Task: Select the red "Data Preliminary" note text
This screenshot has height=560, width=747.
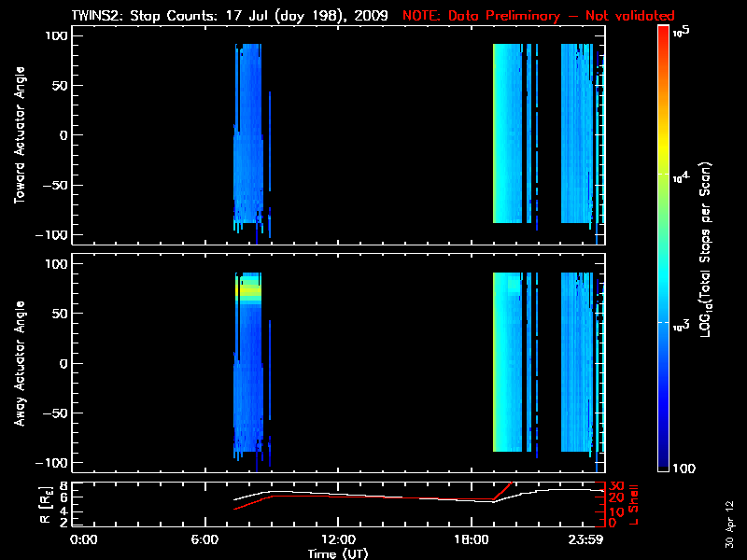Action: (x=539, y=16)
